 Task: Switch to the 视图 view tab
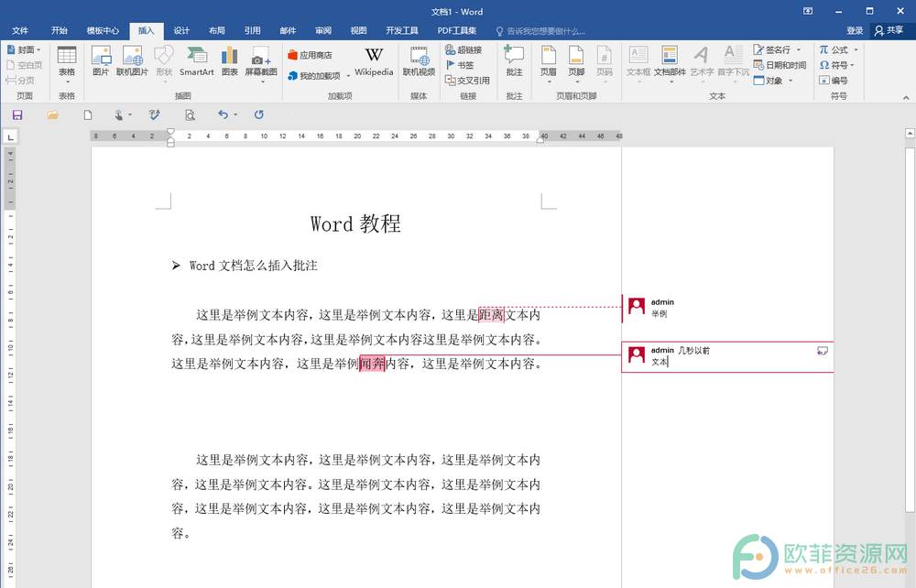click(x=359, y=30)
